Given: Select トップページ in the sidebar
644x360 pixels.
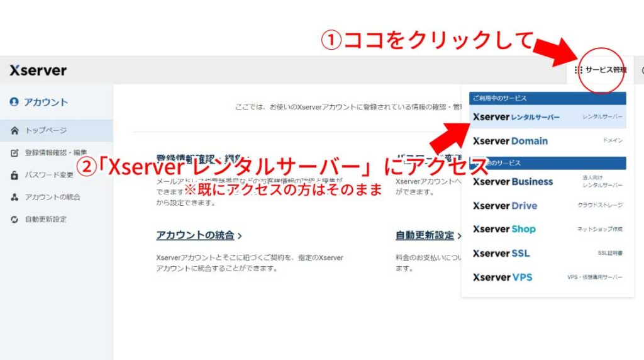Looking at the screenshot, I should pyautogui.click(x=56, y=131).
